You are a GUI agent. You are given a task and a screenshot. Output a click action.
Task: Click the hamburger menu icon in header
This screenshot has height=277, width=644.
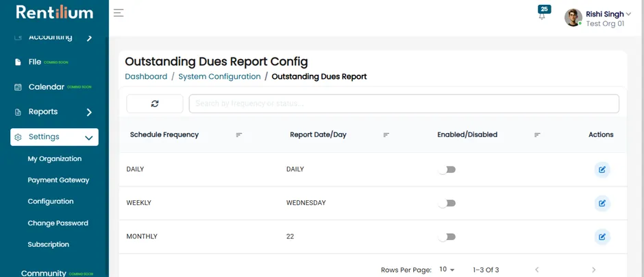119,13
